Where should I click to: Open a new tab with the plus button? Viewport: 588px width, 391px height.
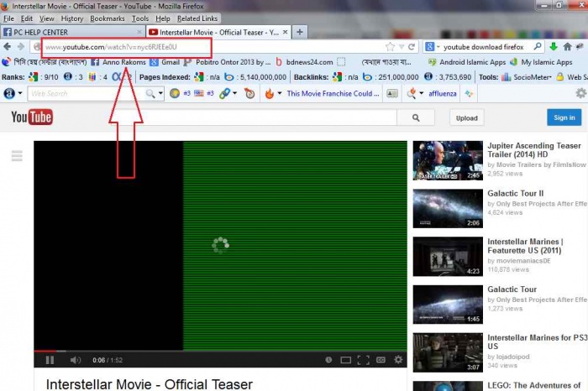point(300,32)
